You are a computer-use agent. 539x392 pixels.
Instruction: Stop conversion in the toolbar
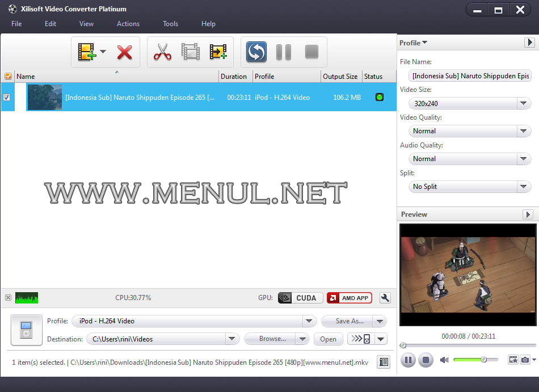click(x=312, y=52)
